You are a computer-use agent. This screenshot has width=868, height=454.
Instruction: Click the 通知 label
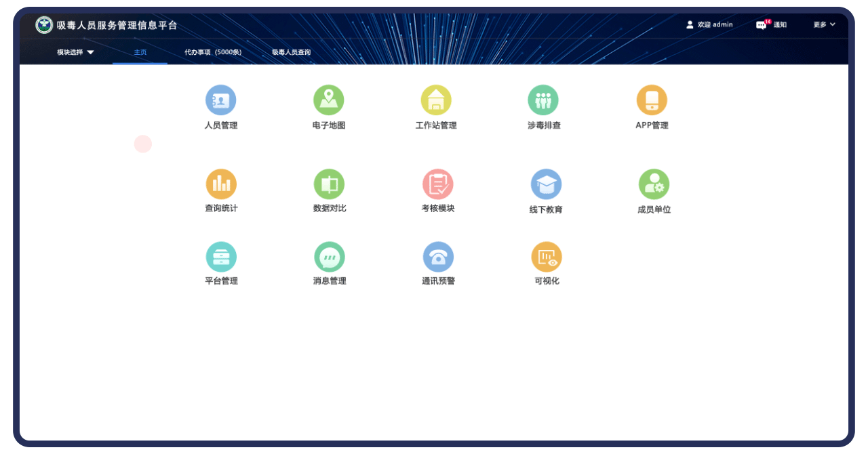tap(781, 24)
